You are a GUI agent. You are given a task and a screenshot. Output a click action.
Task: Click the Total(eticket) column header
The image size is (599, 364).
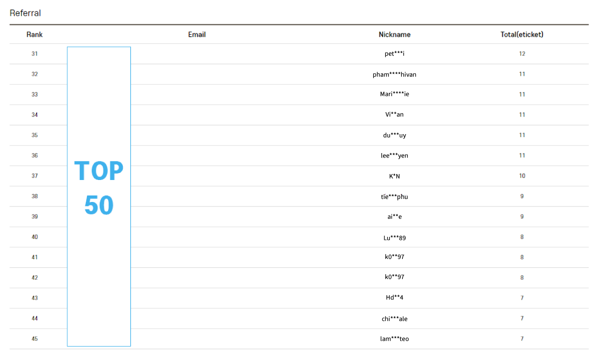pyautogui.click(x=522, y=34)
